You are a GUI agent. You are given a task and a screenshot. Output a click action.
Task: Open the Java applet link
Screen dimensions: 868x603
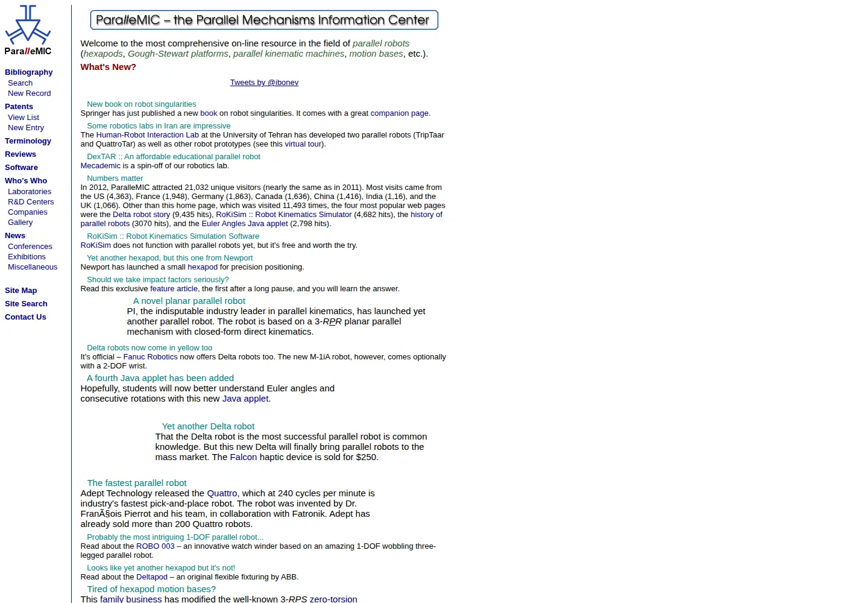point(245,399)
